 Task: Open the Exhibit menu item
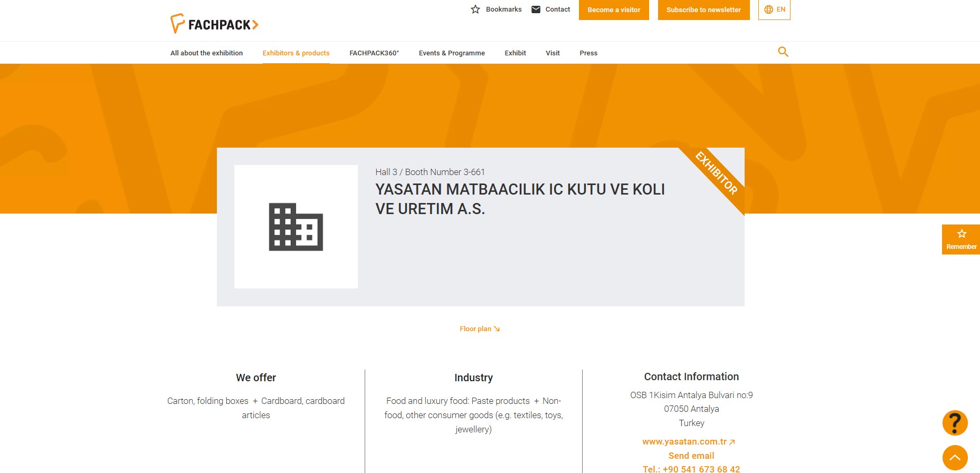(x=515, y=53)
